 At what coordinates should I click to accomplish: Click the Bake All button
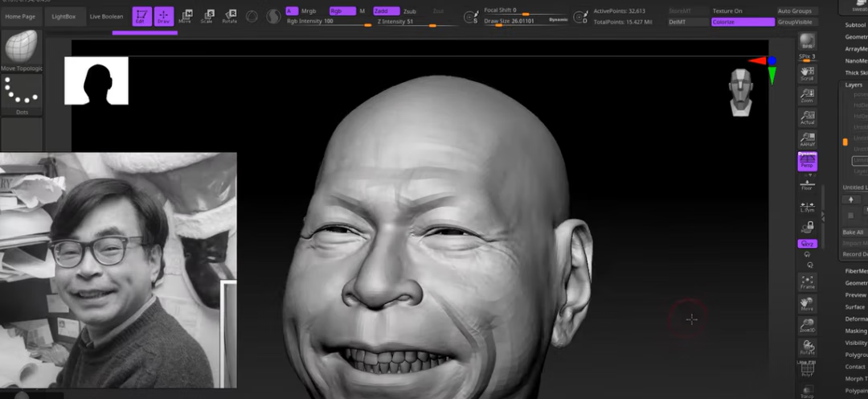click(x=854, y=232)
